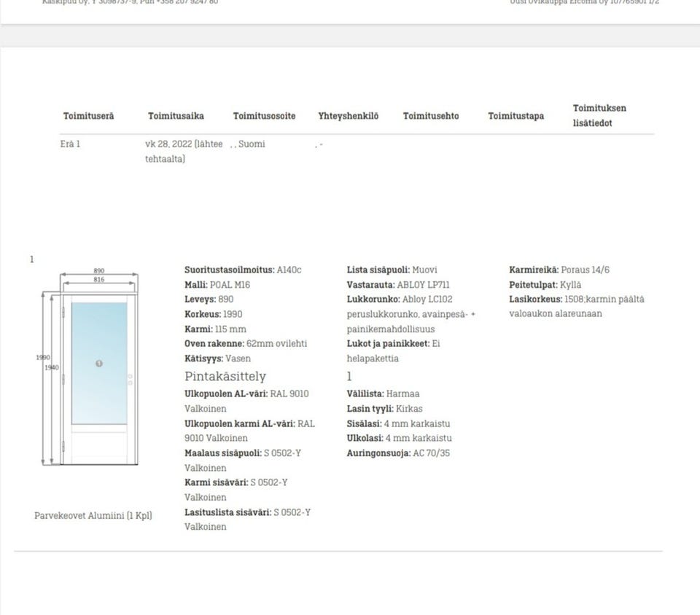Click 'Sisälasi: 4 mm karkaistu' line
Image resolution: width=700 pixels, height=615 pixels.
[398, 423]
